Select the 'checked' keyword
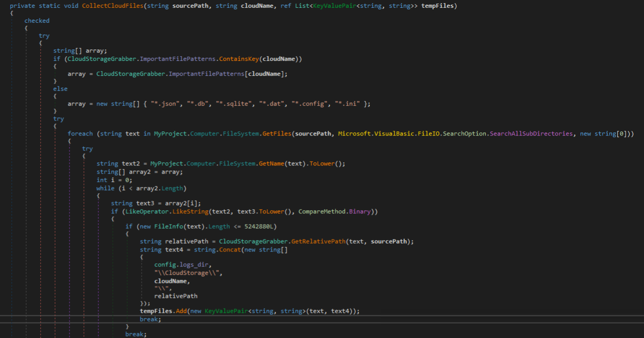 (x=37, y=21)
